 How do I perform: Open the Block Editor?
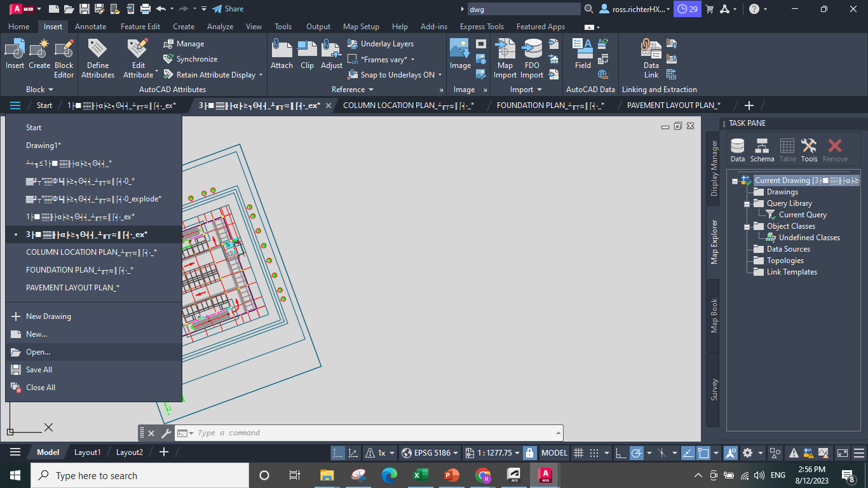(64, 57)
